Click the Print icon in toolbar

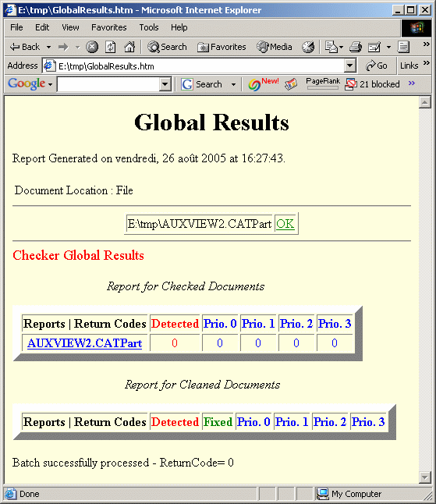click(356, 48)
